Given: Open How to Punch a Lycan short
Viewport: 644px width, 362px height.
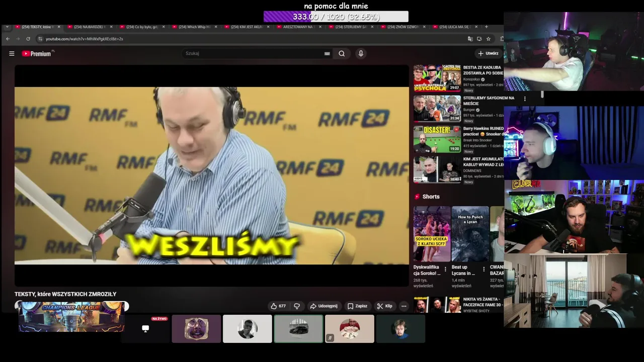Looking at the screenshot, I should pyautogui.click(x=470, y=234).
